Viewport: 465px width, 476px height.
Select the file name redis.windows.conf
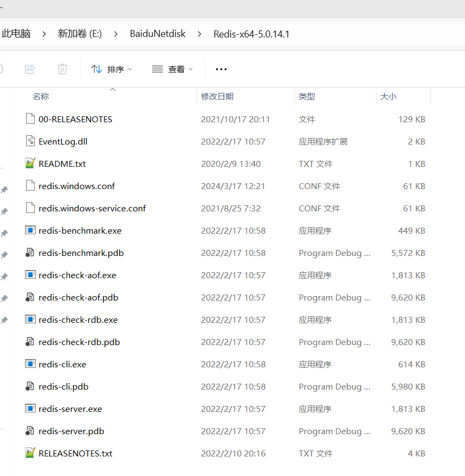pos(77,186)
